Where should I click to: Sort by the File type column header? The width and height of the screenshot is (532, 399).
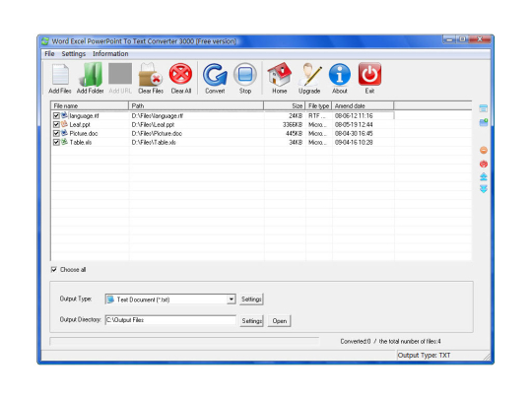318,105
